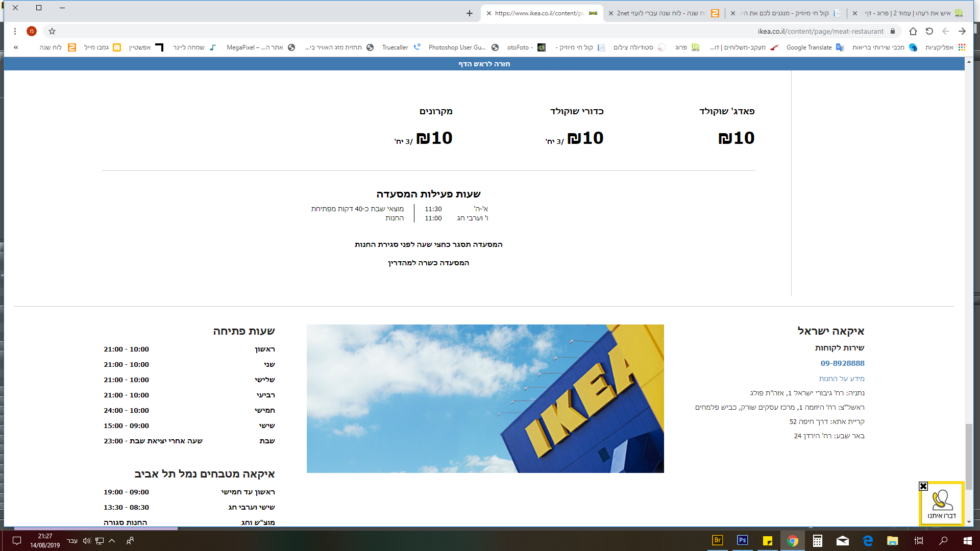Image resolution: width=980 pixels, height=551 pixels.
Task: Click the blue back-to-top banner
Action: click(x=484, y=64)
